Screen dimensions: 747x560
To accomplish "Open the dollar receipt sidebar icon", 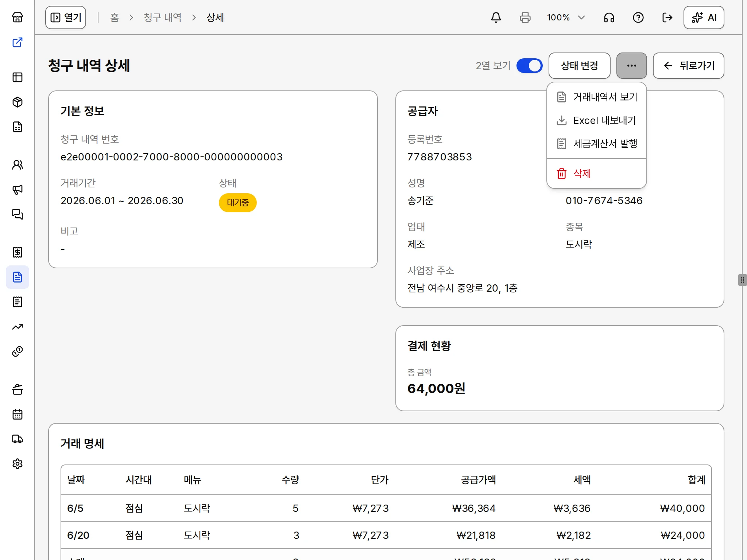I will pos(18,252).
